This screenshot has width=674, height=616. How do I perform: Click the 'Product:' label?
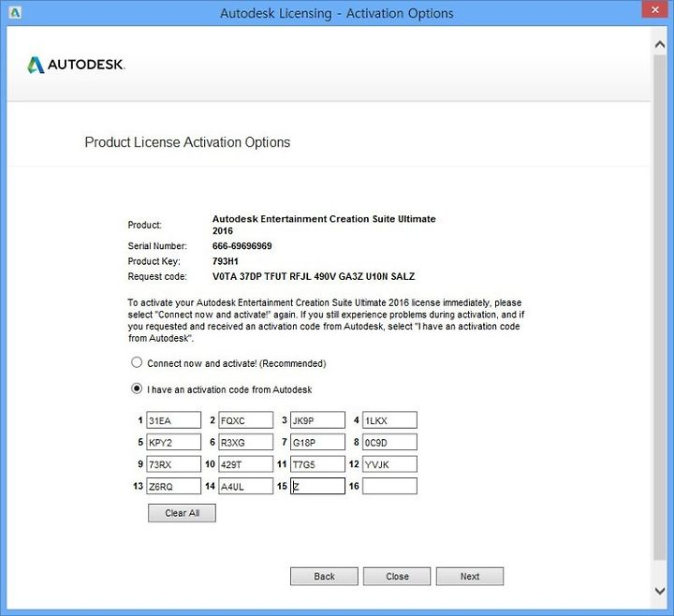[x=144, y=225]
